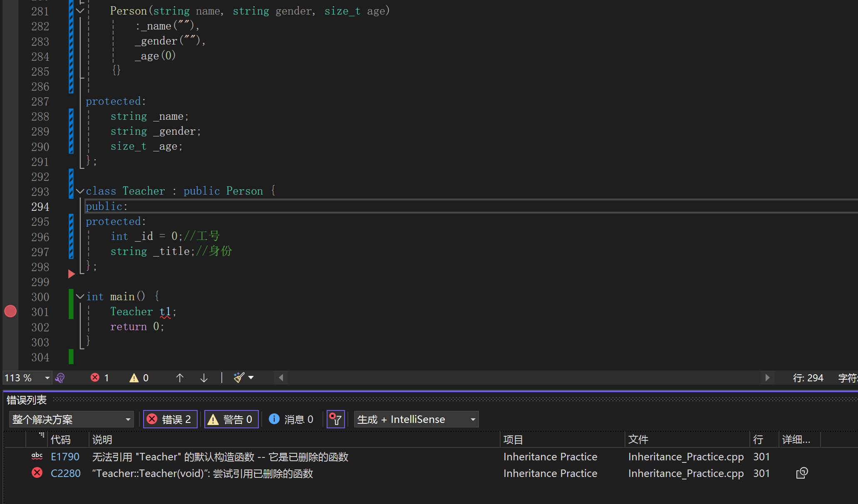The height and width of the screenshot is (504, 858).
Task: Collapse the class Teacher code block
Action: pyautogui.click(x=80, y=191)
